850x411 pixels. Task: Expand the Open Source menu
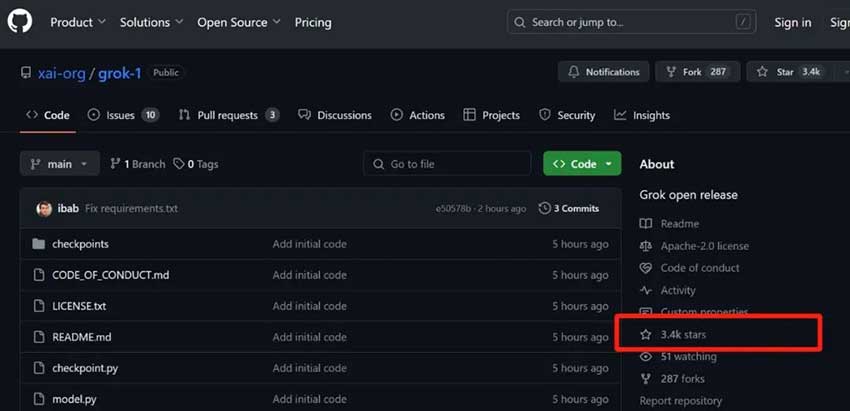pyautogui.click(x=239, y=22)
